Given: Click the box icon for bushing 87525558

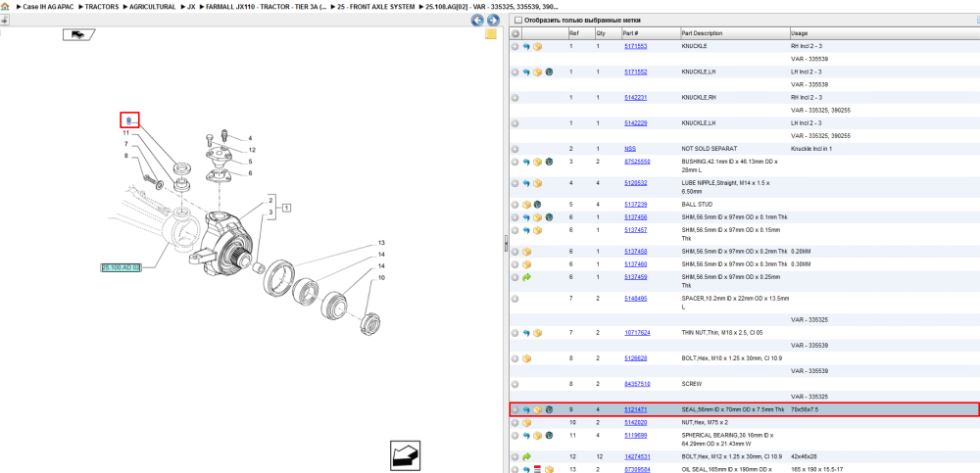Looking at the screenshot, I should pyautogui.click(x=537, y=162).
